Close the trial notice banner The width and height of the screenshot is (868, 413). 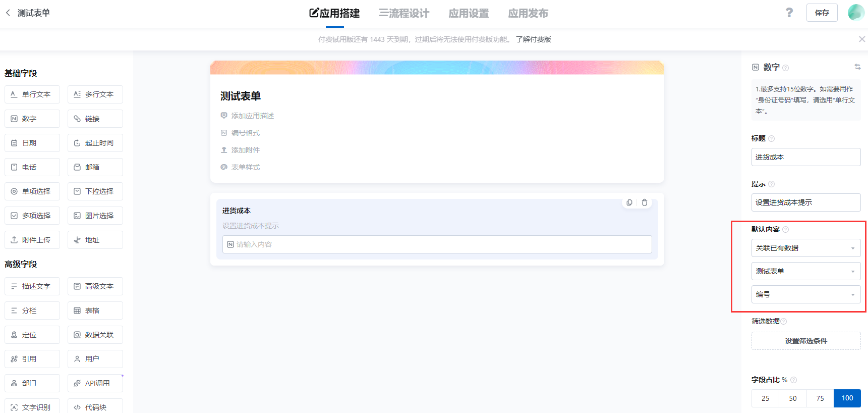pyautogui.click(x=862, y=39)
